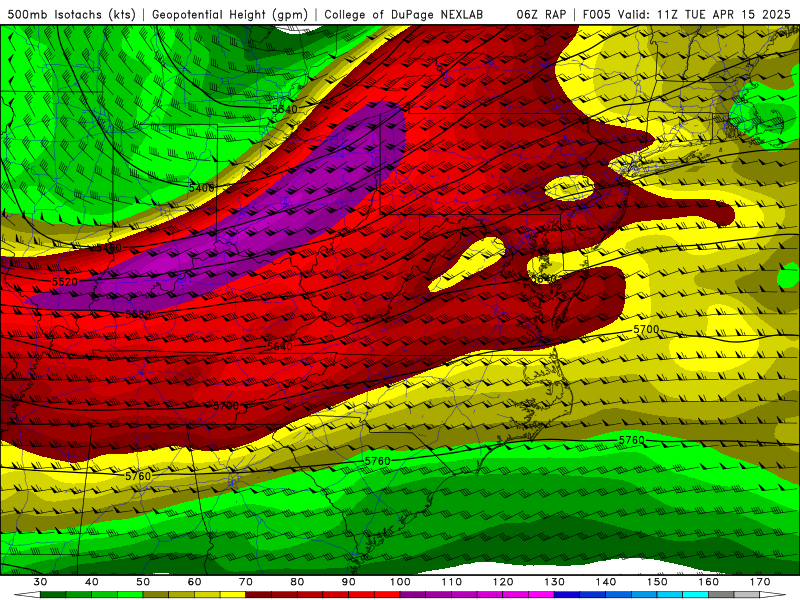
Task: Click the 50 knot legend label
Action: pyautogui.click(x=143, y=582)
